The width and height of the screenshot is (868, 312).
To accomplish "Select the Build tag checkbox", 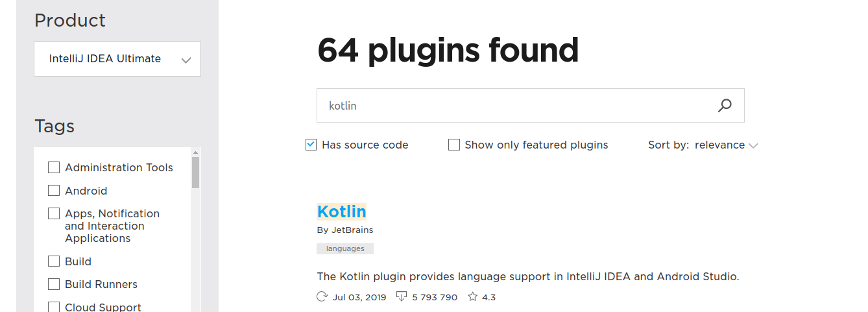I will pos(54,261).
